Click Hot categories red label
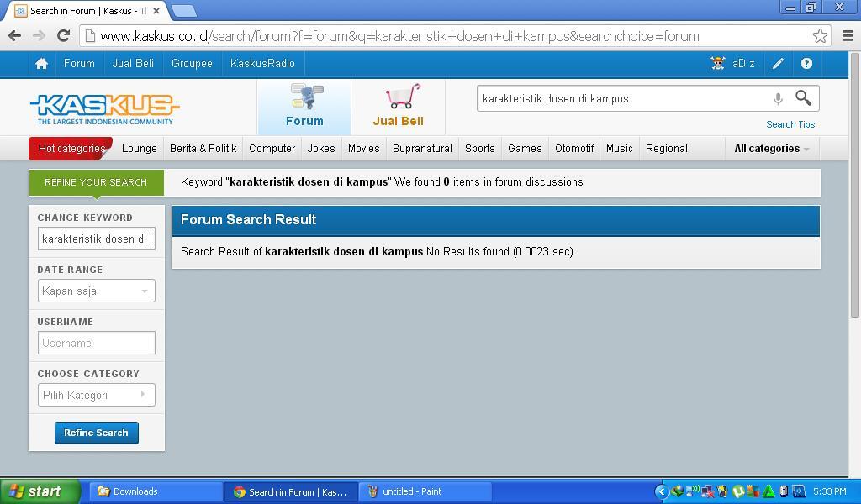Image resolution: width=861 pixels, height=504 pixels. [71, 149]
